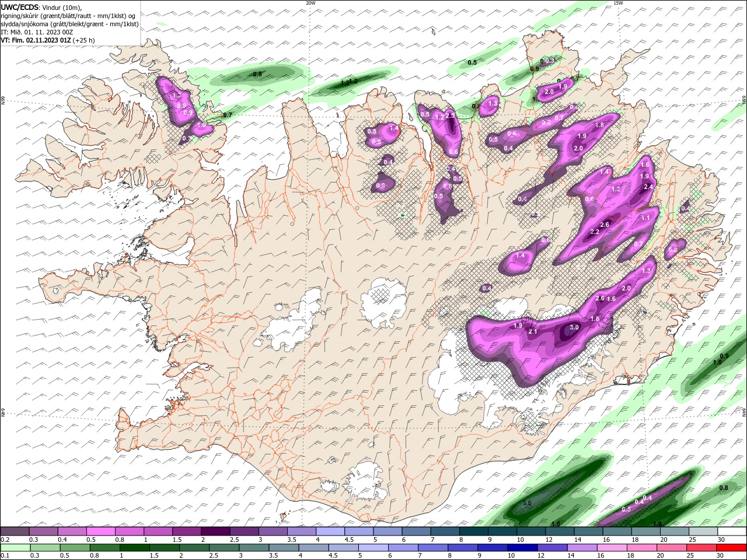Click the lavender upper legend swatch between 4 and 4.5
This screenshot has height=560, width=747.
pos(330,531)
